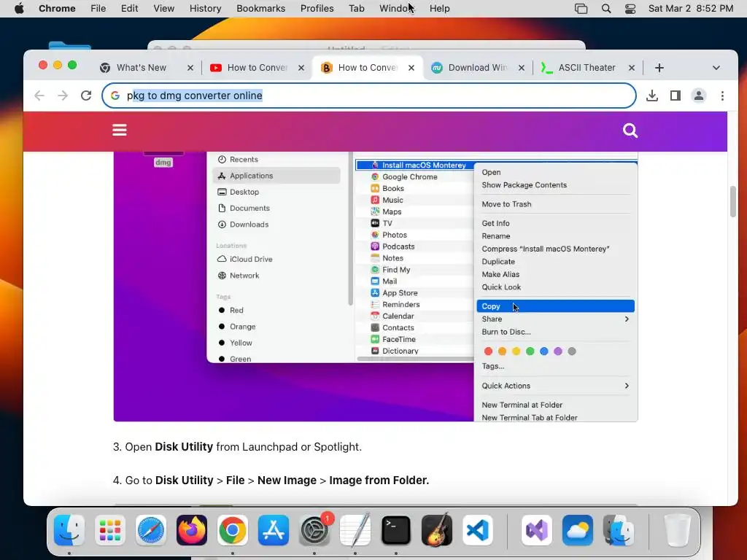Switch to the What's New tab

point(142,68)
